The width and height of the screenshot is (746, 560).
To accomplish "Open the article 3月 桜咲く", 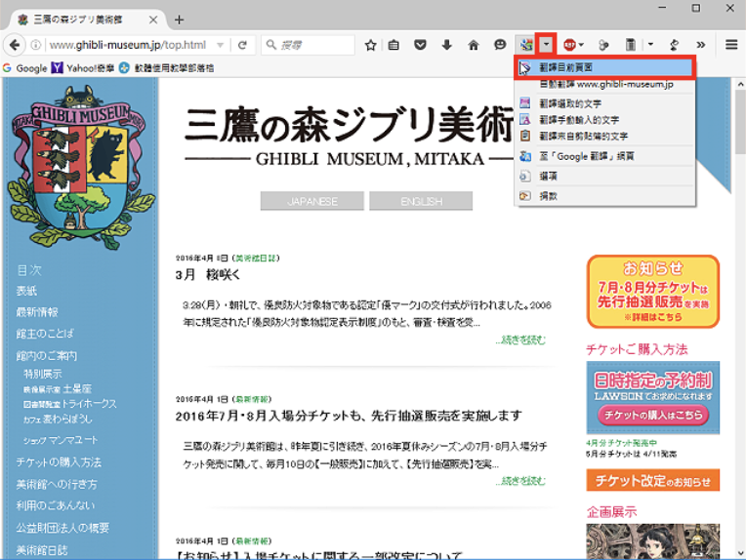I will click(x=208, y=274).
